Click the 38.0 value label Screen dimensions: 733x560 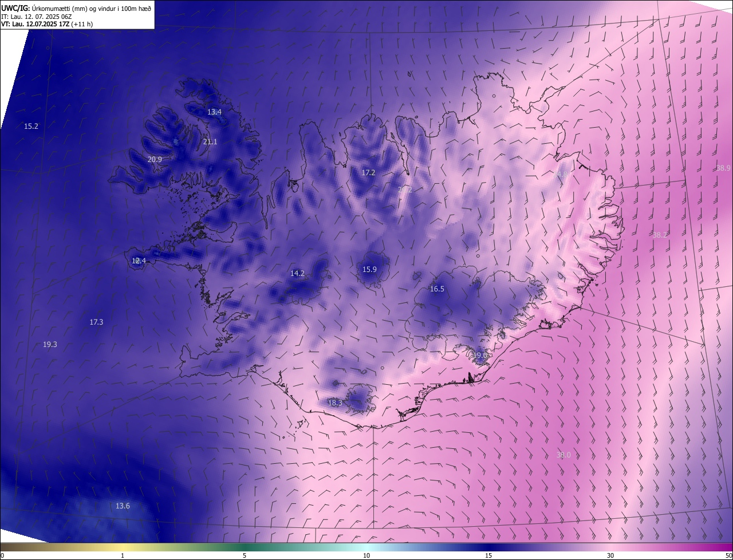563,455
